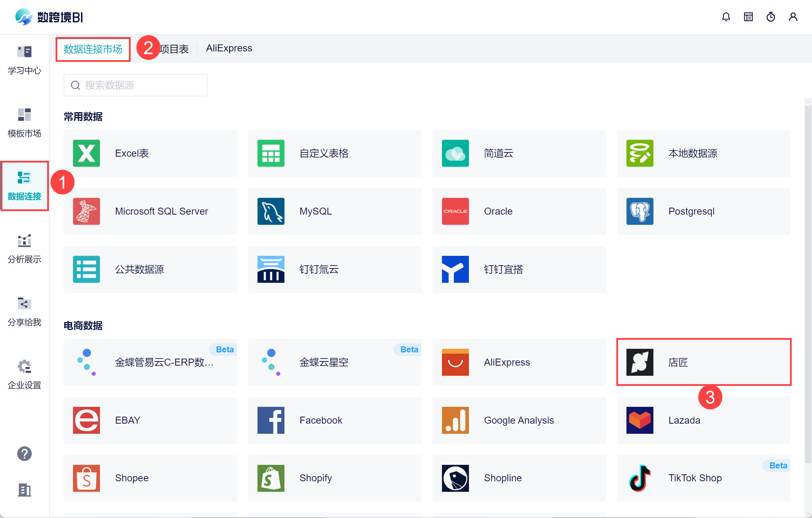Click the notification bell icon
The width and height of the screenshot is (812, 518).
(726, 17)
